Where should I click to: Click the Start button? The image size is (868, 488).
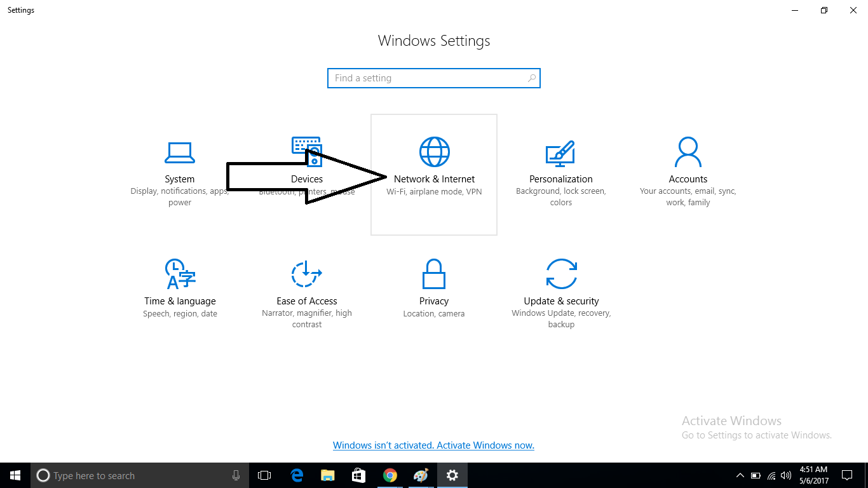point(15,475)
